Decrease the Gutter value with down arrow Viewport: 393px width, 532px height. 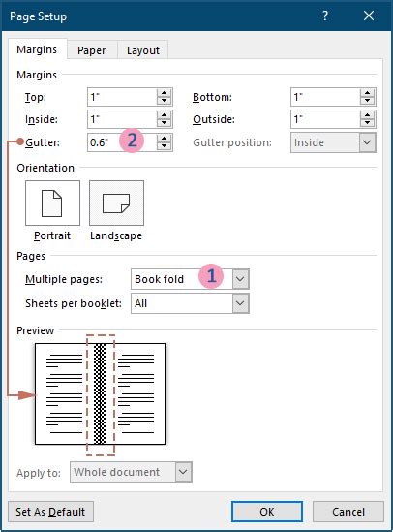coord(164,146)
